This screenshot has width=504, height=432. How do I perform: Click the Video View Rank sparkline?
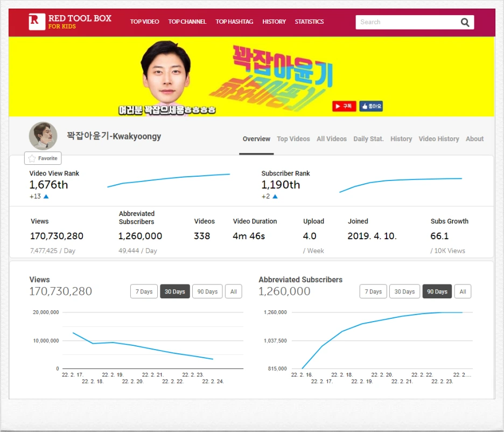coord(169,180)
